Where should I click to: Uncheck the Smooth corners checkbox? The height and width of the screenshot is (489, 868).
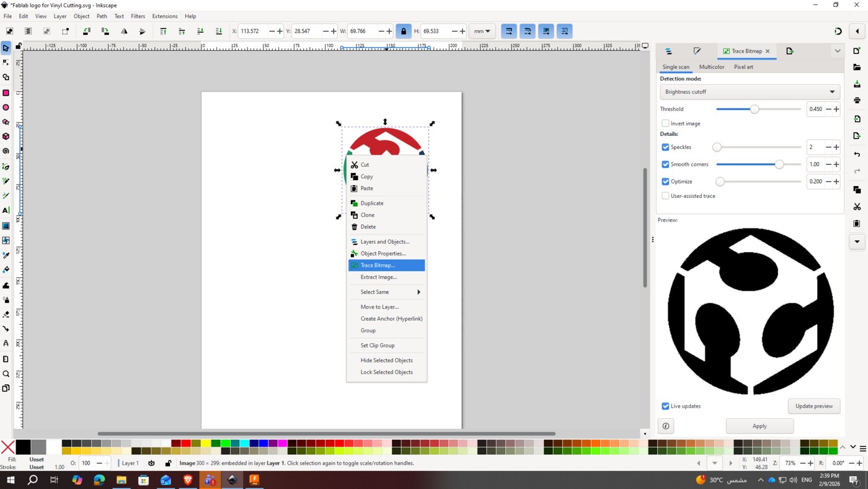tap(665, 164)
